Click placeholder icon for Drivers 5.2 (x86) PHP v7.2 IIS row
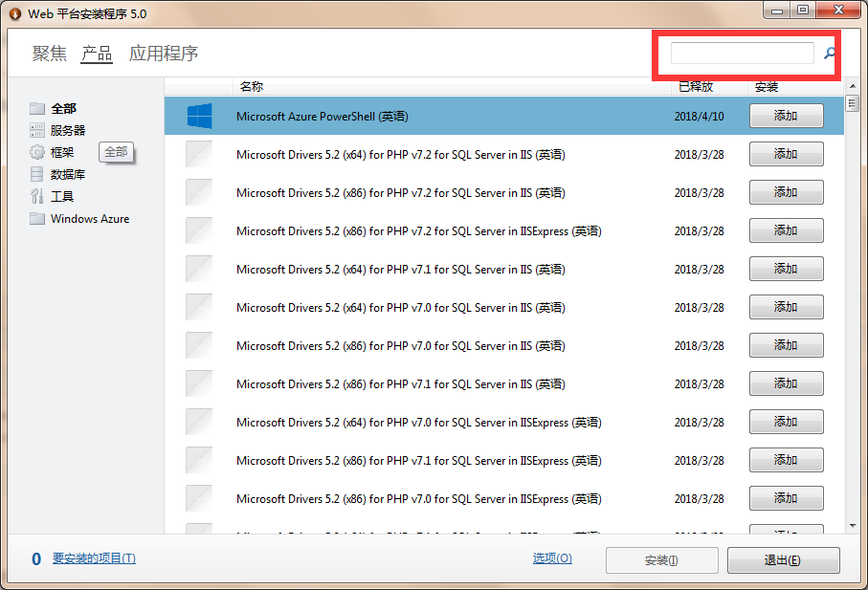This screenshot has width=868, height=590. (199, 192)
